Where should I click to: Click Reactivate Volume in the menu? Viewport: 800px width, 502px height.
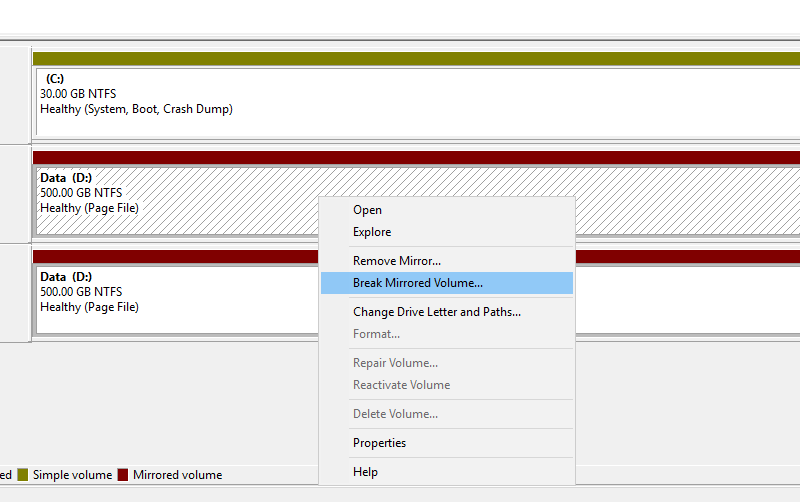[x=401, y=385]
